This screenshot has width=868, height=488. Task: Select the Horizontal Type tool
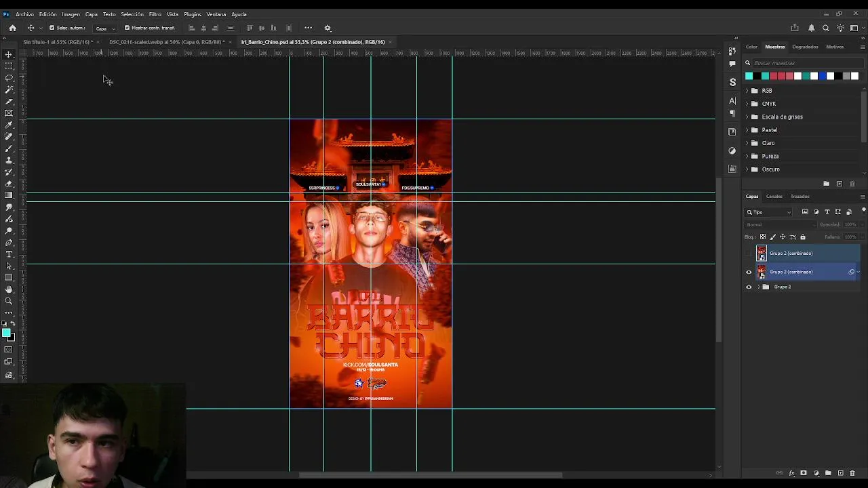(x=9, y=254)
